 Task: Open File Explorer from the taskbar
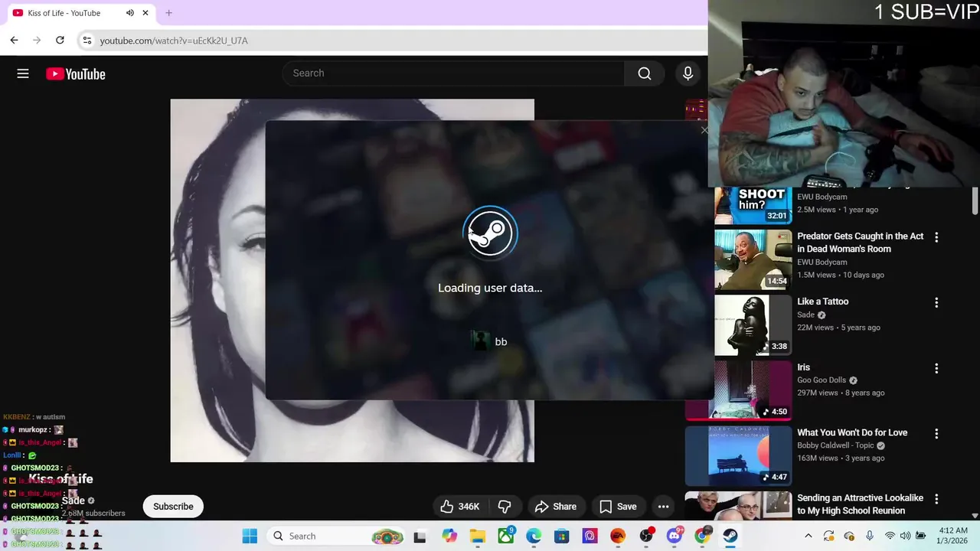coord(477,536)
